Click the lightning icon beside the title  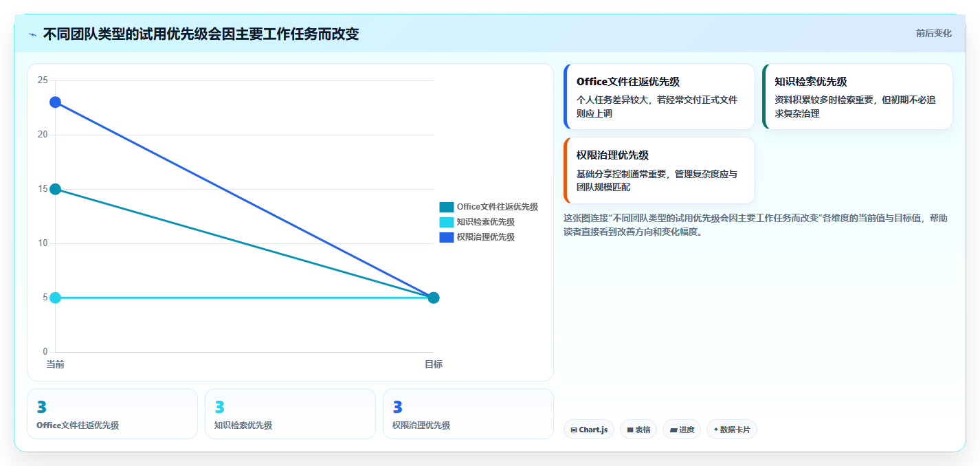33,34
